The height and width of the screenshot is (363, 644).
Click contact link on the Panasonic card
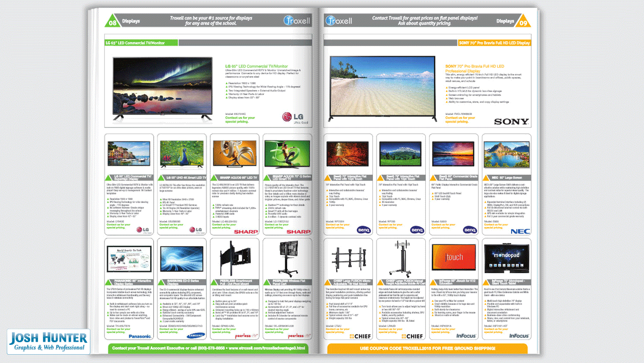point(117,331)
